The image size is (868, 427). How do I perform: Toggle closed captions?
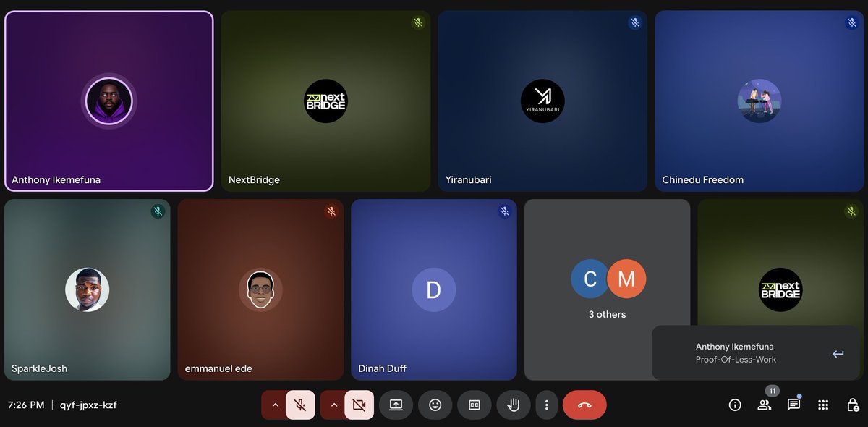[x=475, y=405]
